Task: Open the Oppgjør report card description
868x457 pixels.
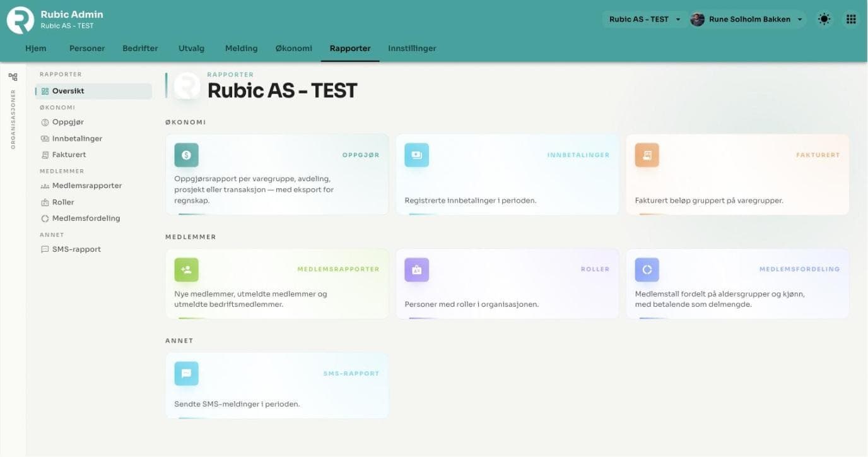Action: 254,189
